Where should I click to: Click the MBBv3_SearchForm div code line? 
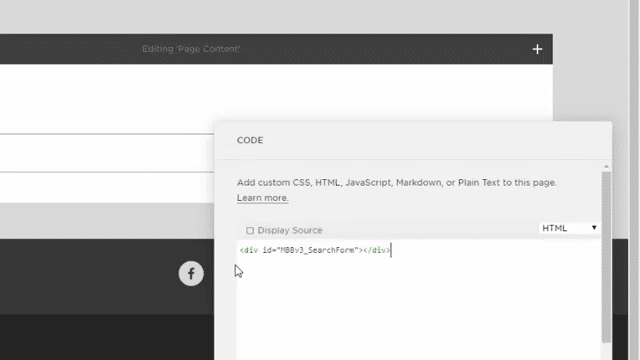pos(315,250)
